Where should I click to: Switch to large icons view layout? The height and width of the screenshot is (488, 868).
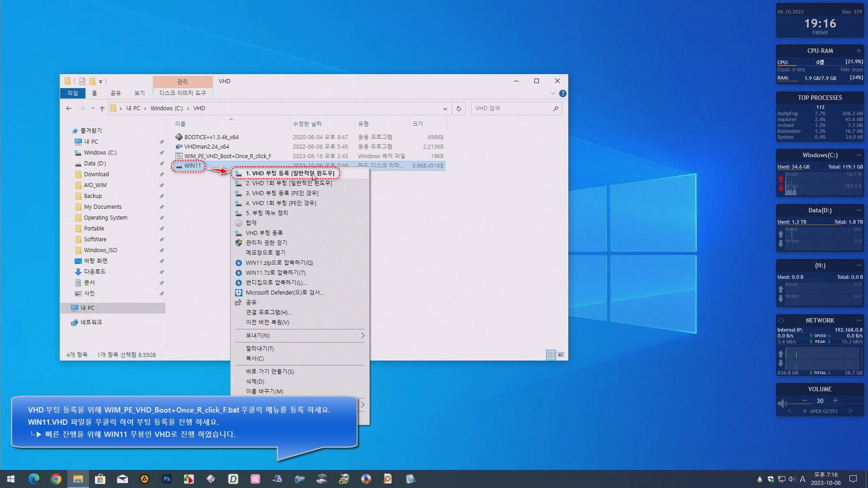pyautogui.click(x=561, y=355)
